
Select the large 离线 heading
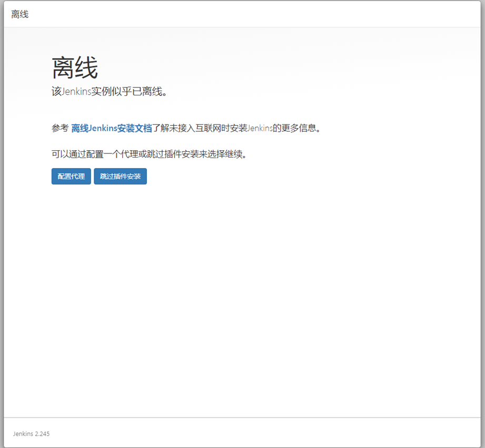(x=75, y=68)
